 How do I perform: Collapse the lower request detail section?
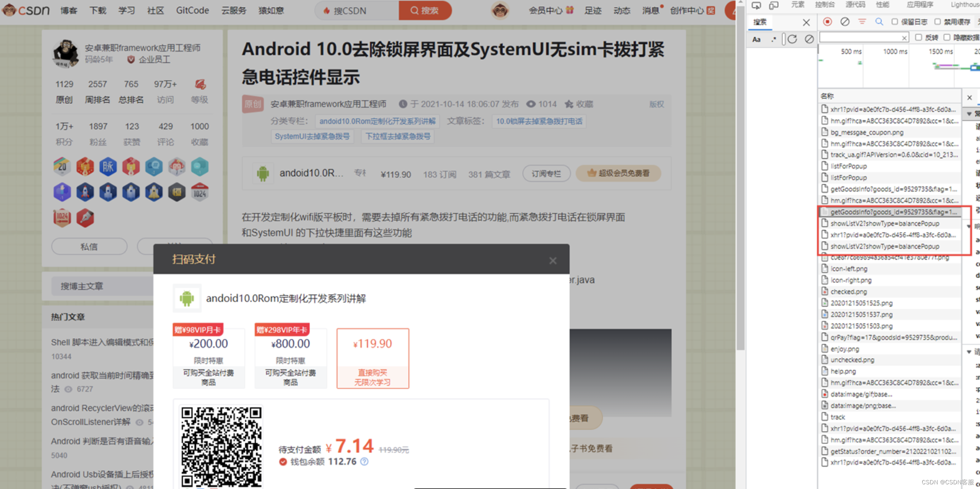(969, 352)
